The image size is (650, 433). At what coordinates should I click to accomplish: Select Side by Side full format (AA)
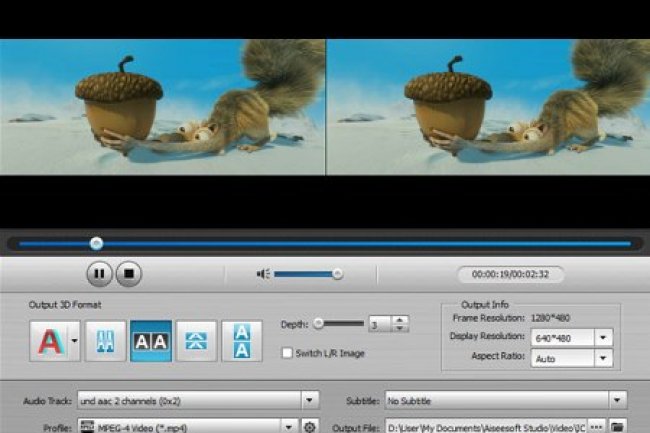[x=151, y=341]
